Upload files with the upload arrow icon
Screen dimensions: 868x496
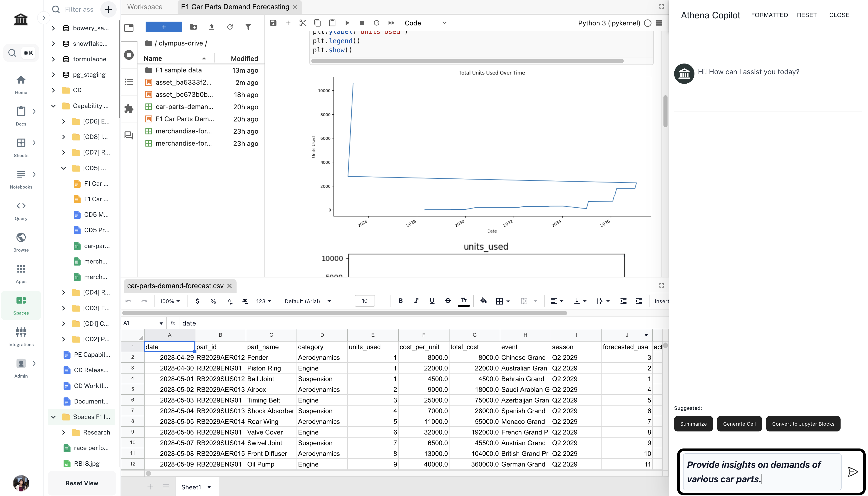click(212, 27)
